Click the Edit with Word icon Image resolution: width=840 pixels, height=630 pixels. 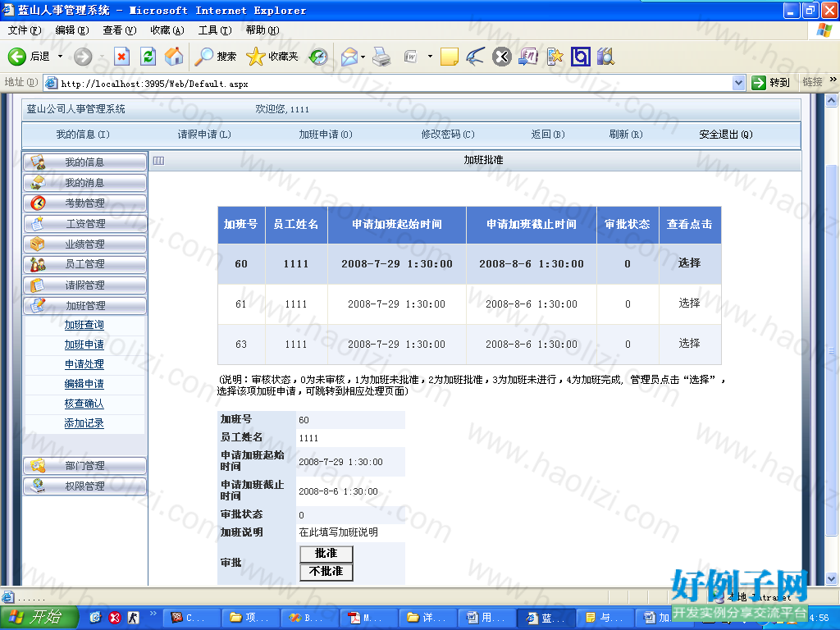coord(411,57)
